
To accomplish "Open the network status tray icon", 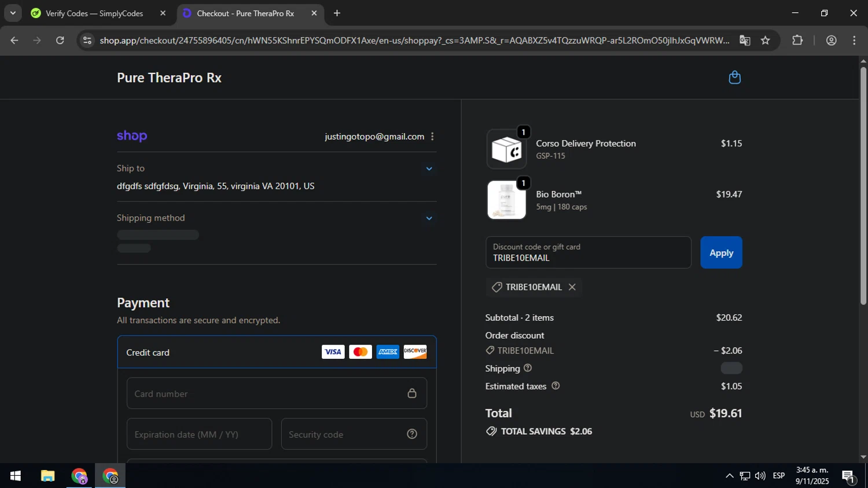I will tap(745, 476).
